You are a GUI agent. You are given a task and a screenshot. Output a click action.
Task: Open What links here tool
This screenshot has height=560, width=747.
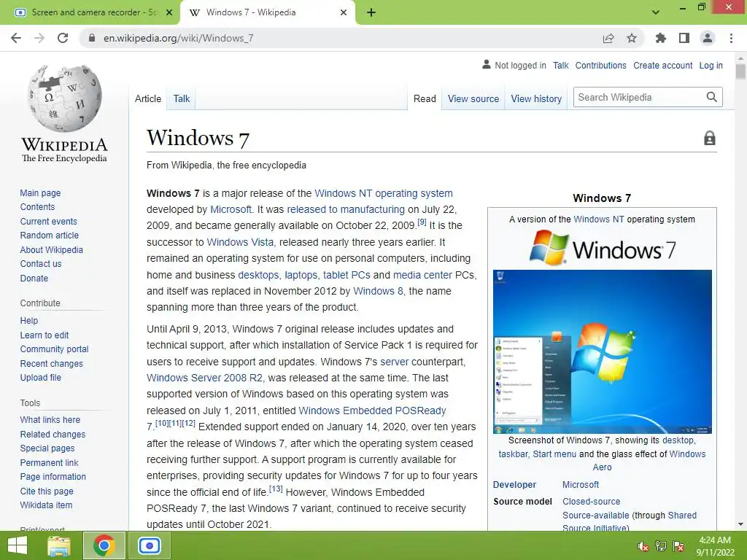click(50, 419)
